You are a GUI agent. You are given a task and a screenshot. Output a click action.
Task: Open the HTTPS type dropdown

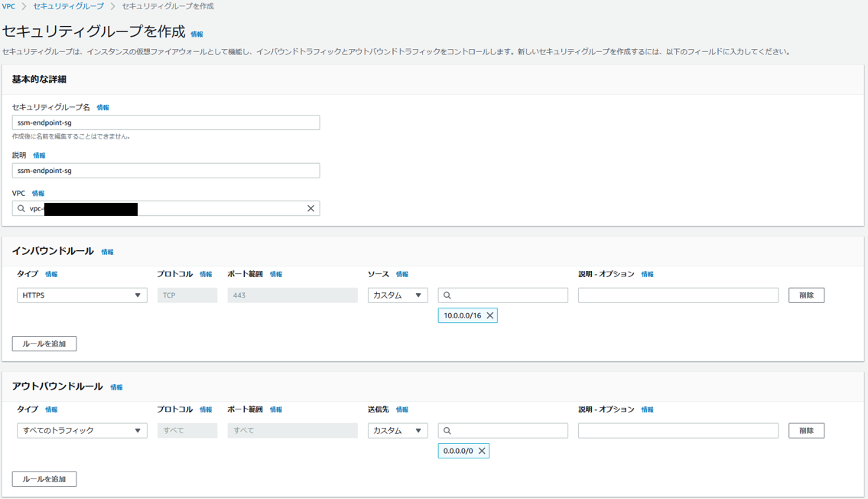(x=82, y=295)
